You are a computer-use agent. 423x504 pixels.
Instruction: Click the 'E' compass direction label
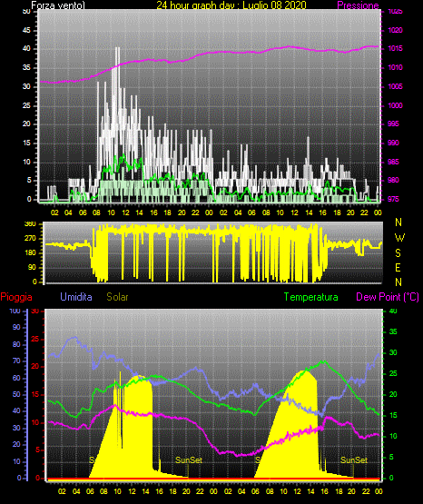click(398, 268)
